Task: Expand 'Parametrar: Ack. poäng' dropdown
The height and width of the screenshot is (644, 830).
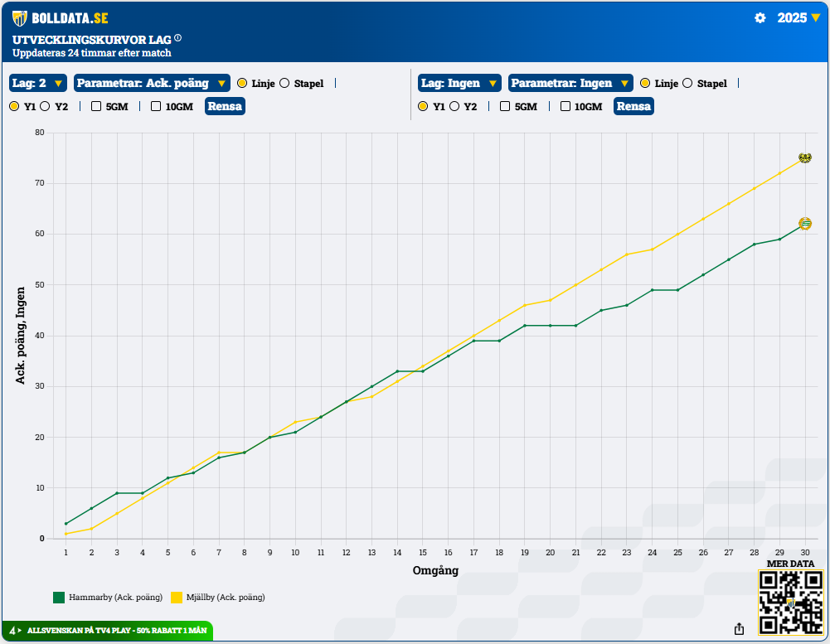Action: [152, 83]
